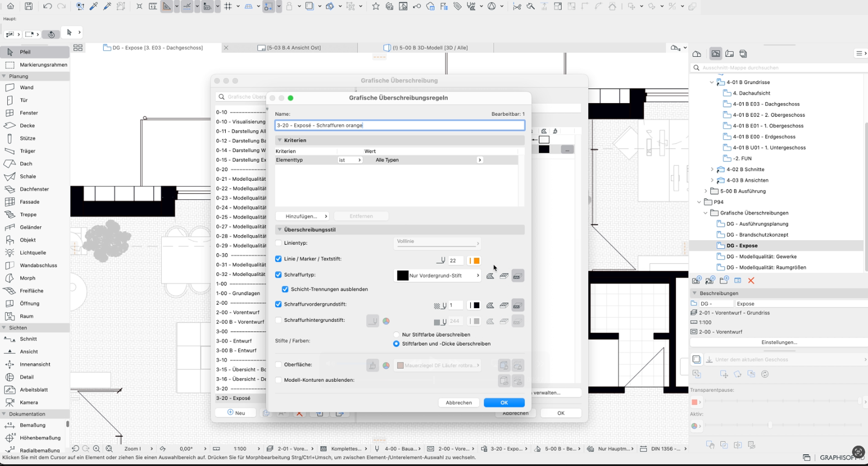Click the undo icon in top toolbar
Screen dimensions: 868x466
[47, 6]
